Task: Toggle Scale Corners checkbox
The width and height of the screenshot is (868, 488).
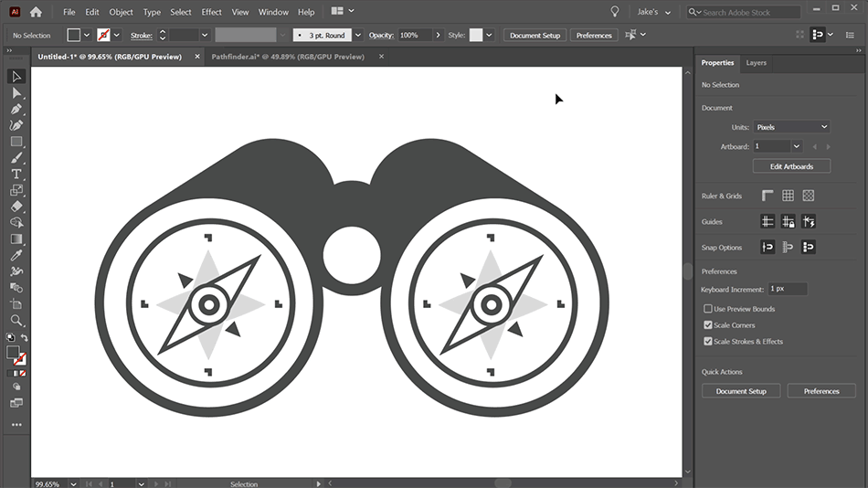Action: [x=707, y=325]
